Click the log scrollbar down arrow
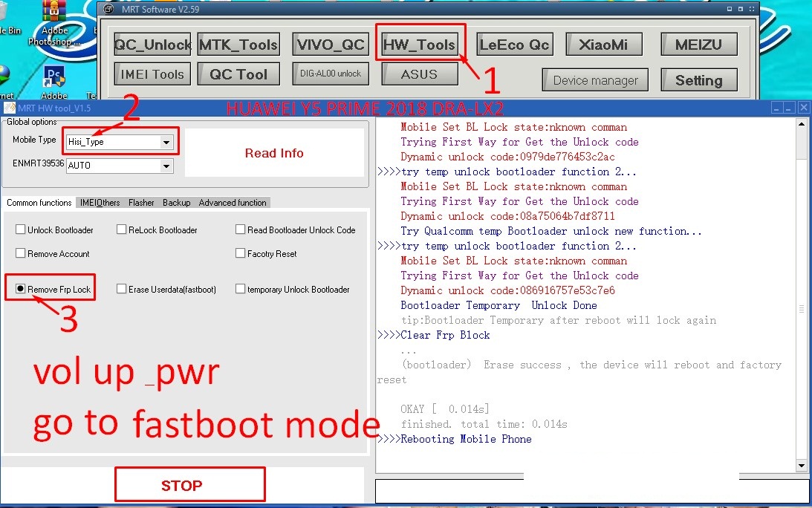Viewport: 812px width, 508px height. (x=801, y=466)
